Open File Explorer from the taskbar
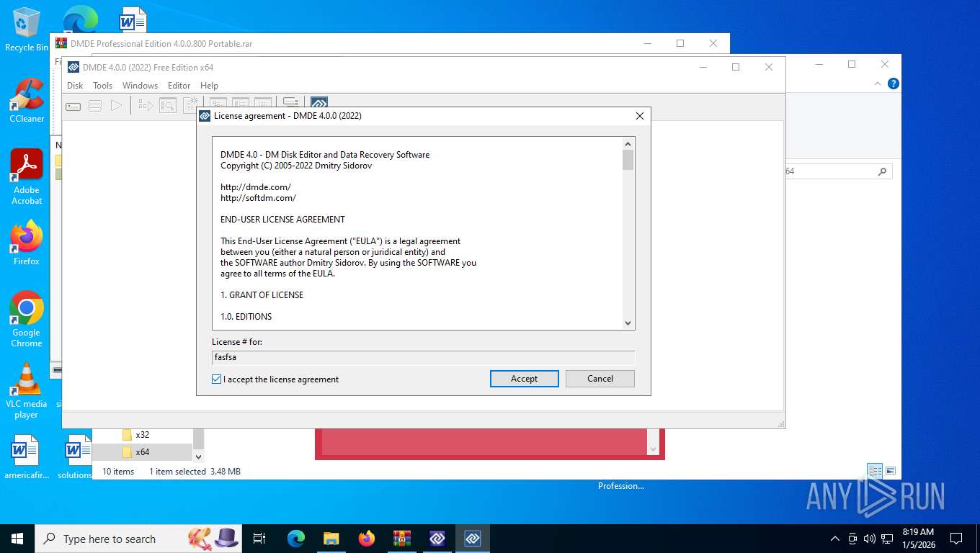 [331, 539]
